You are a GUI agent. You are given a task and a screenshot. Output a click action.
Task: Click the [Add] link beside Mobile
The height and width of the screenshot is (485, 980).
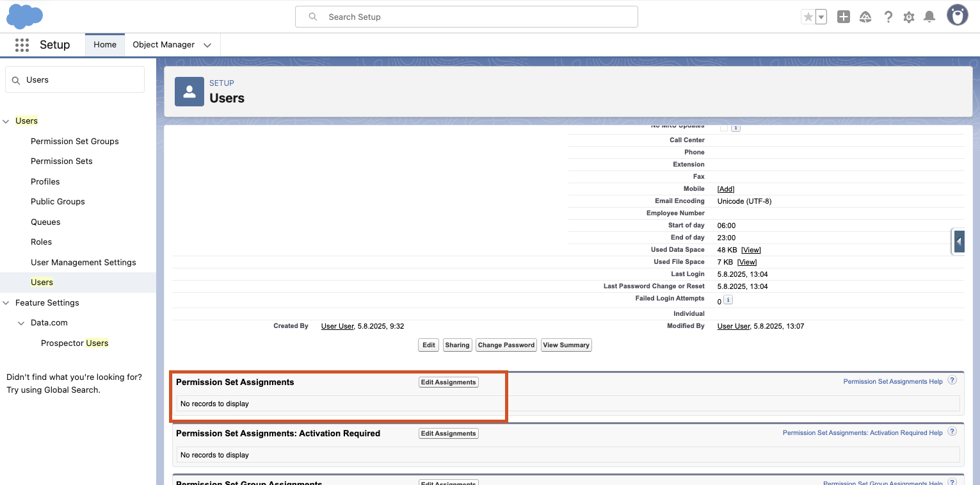tap(726, 189)
